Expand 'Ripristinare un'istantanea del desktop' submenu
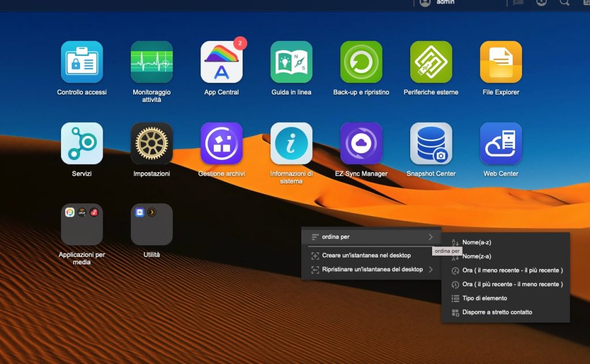 [x=371, y=270]
